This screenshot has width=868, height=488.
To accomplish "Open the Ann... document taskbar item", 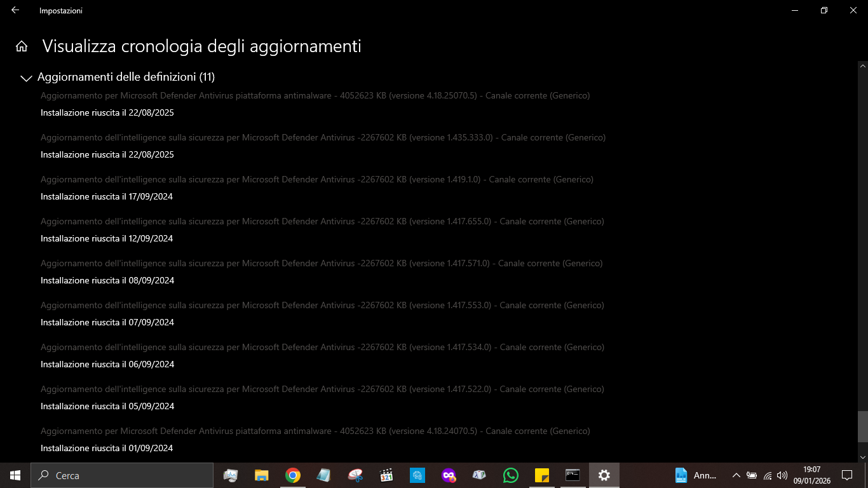I will coord(696,475).
